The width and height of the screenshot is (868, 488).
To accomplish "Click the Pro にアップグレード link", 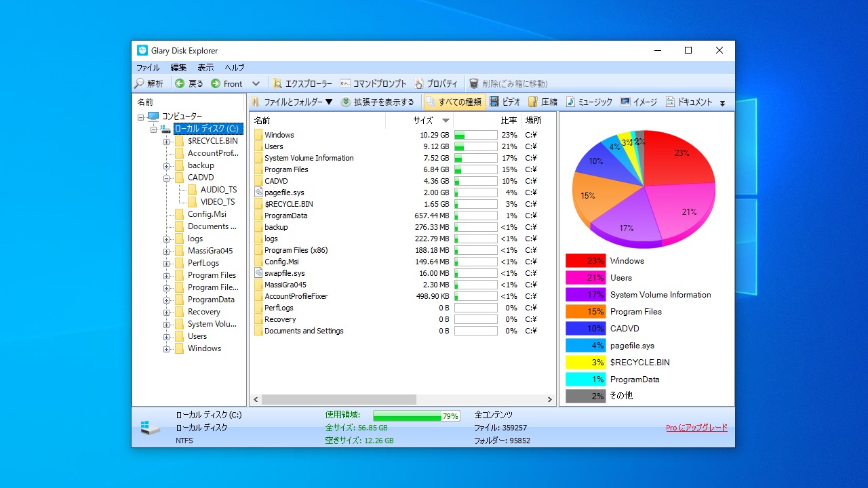I will [696, 428].
